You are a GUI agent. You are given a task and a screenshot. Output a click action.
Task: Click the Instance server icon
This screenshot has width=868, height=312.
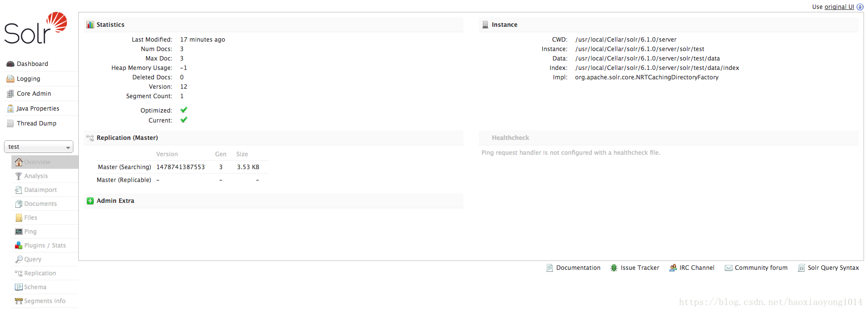(x=485, y=25)
